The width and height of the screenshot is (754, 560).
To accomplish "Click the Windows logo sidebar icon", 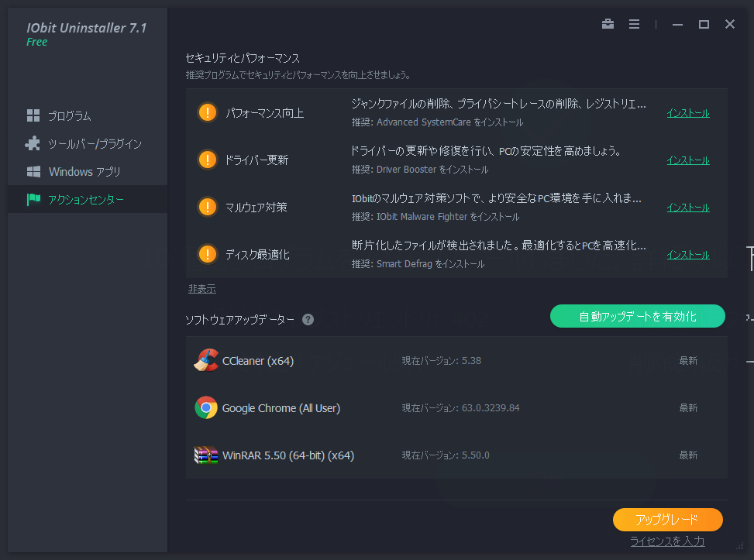I will [33, 172].
